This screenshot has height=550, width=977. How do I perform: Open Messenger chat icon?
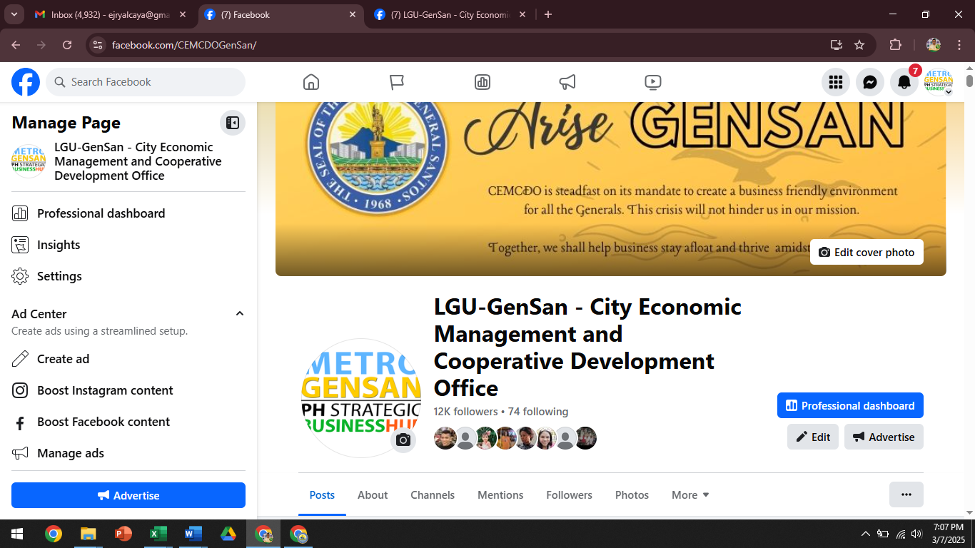point(870,82)
